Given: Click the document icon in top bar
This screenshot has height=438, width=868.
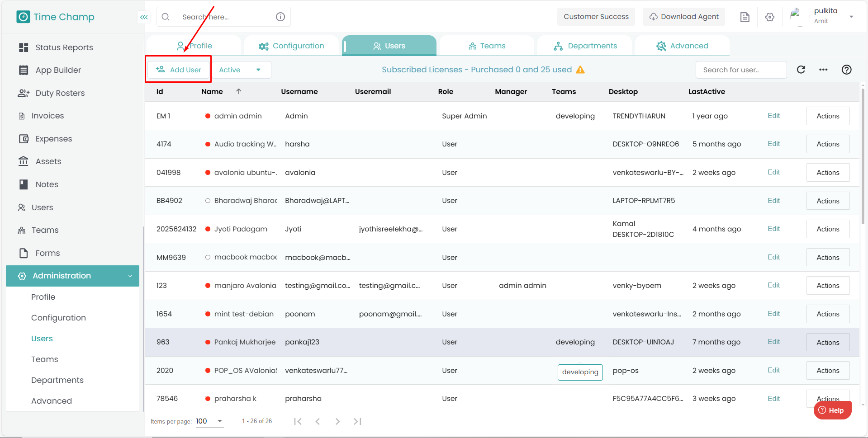Looking at the screenshot, I should pyautogui.click(x=745, y=17).
